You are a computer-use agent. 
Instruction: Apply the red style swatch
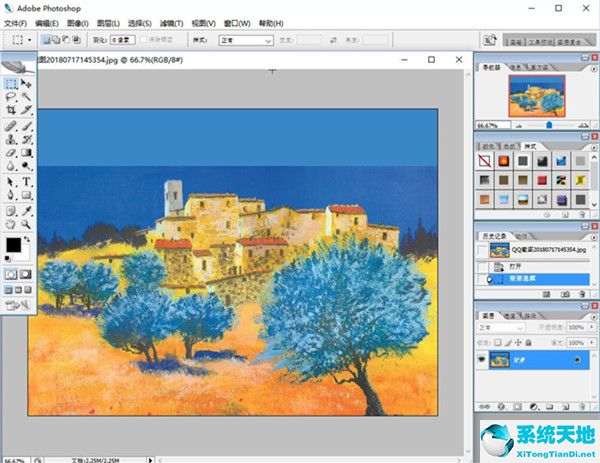(x=542, y=180)
